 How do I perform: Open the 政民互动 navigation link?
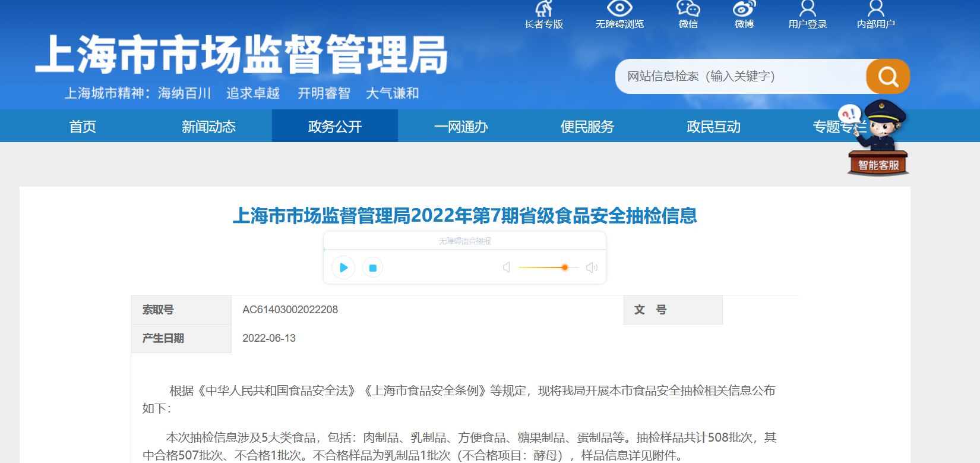713,127
